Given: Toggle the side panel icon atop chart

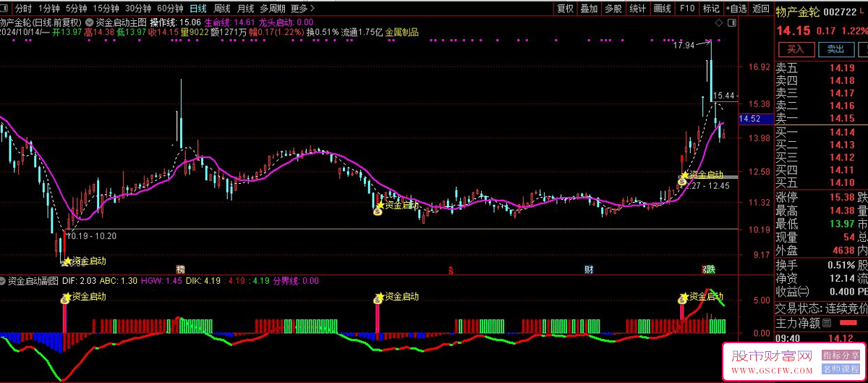Looking at the screenshot, I should click(x=731, y=23).
